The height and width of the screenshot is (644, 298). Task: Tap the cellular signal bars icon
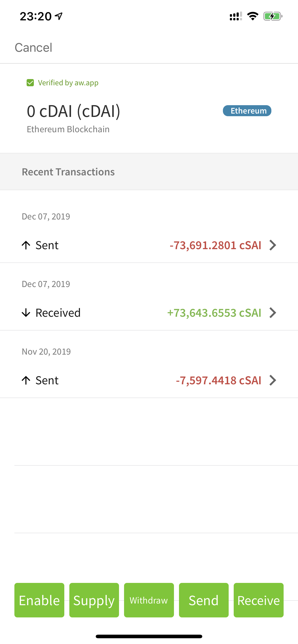coord(236,17)
